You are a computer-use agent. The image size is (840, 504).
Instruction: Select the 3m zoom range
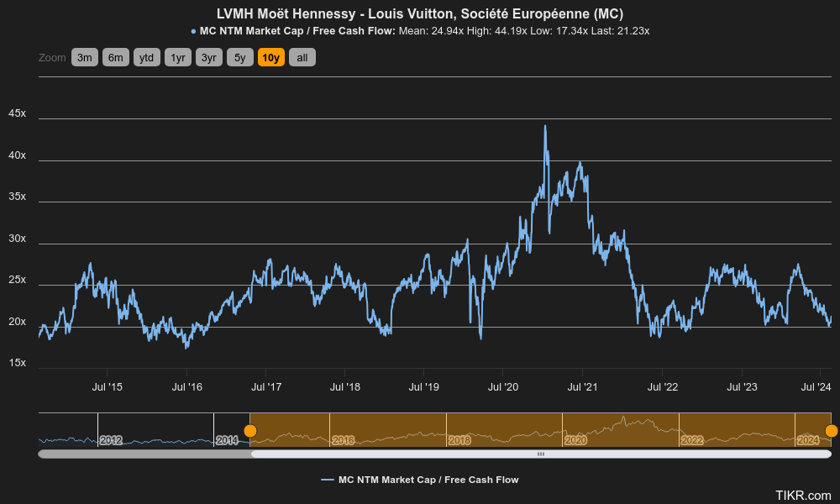click(x=84, y=57)
